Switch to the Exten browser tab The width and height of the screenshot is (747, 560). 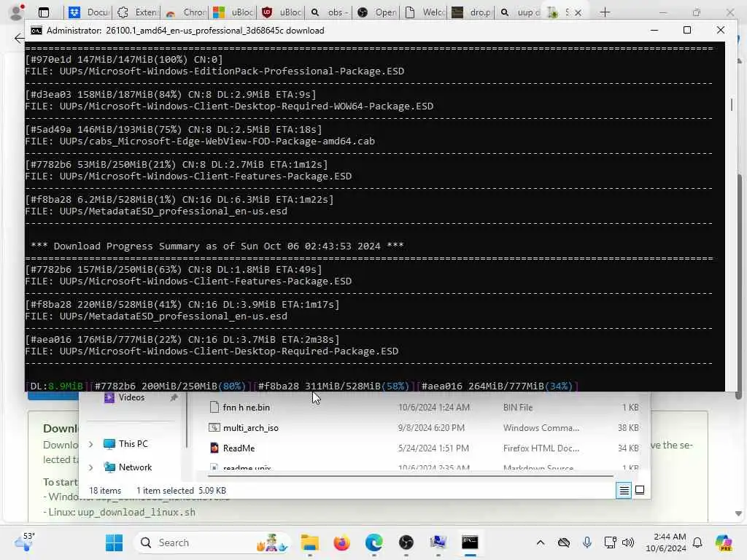click(x=136, y=12)
